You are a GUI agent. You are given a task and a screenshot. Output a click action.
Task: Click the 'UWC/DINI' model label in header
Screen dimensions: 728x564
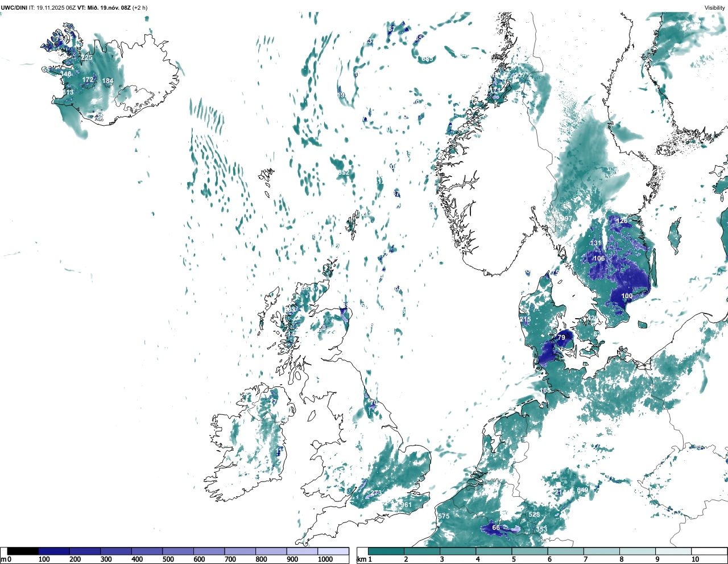(14, 7)
